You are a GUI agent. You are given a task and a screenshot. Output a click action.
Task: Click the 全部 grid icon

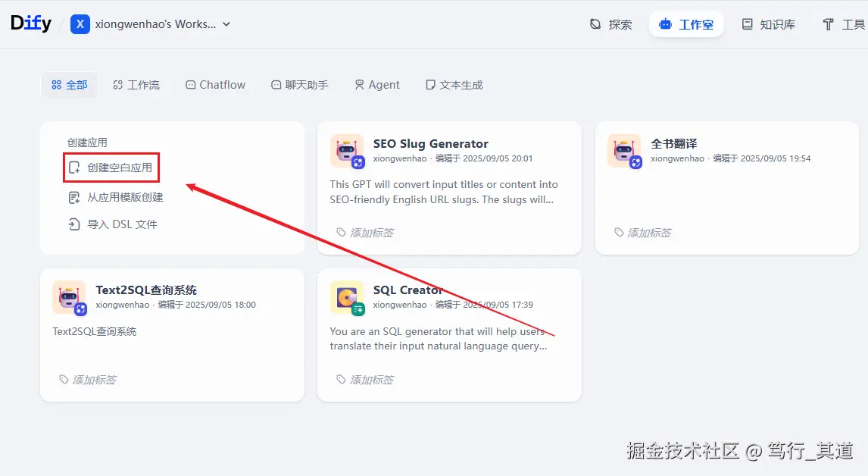[x=57, y=85]
